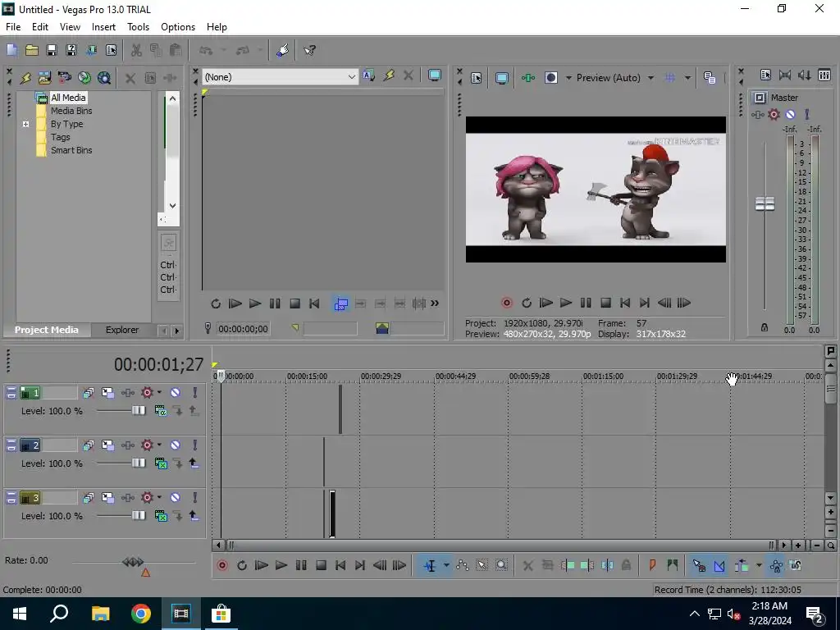The height and width of the screenshot is (630, 840).
Task: Stop playback in the preview window transport
Action: click(606, 304)
